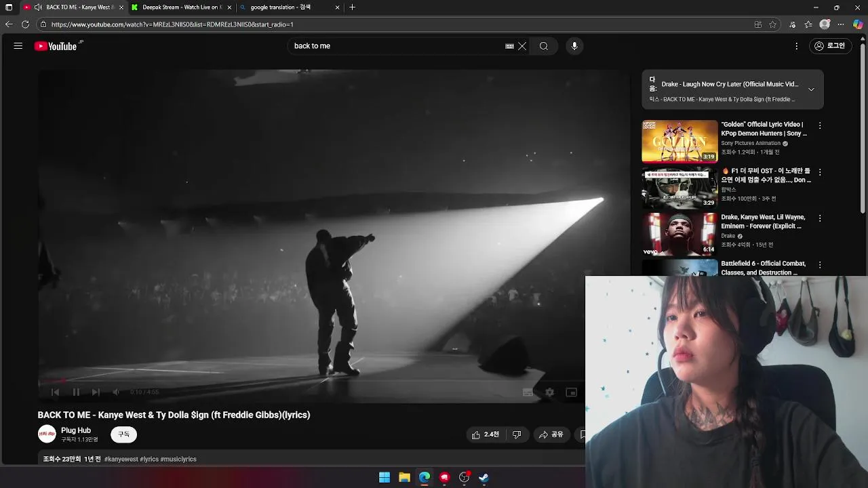Click the #lyrics hashtag
868x488 pixels.
[149, 459]
